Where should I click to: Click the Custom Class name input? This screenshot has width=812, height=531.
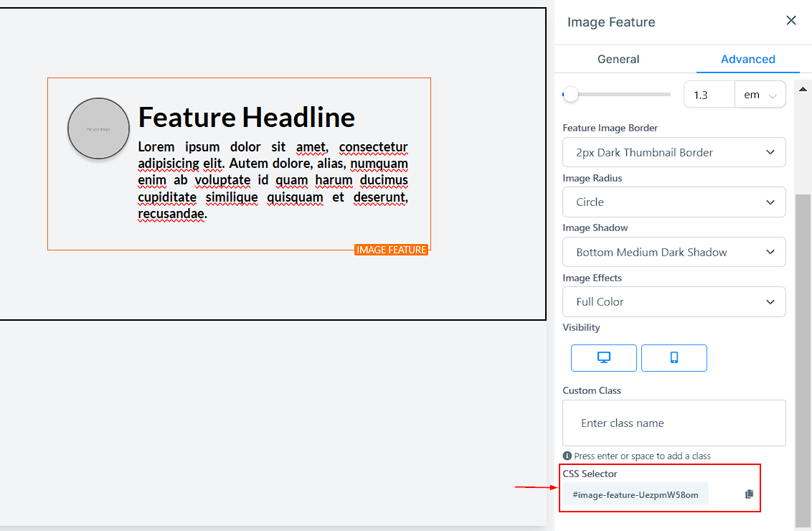coord(674,423)
